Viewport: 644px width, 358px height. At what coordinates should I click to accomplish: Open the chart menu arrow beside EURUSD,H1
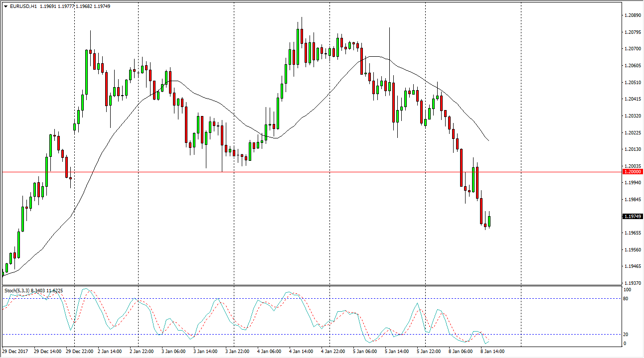5,6
